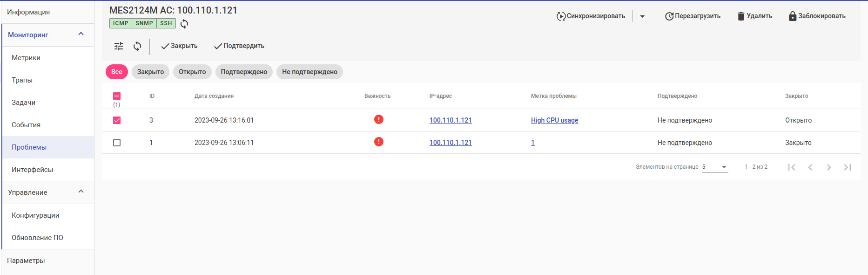Collapse the Мониторинг sidebar section
The width and height of the screenshot is (868, 275).
pyautogui.click(x=81, y=34)
